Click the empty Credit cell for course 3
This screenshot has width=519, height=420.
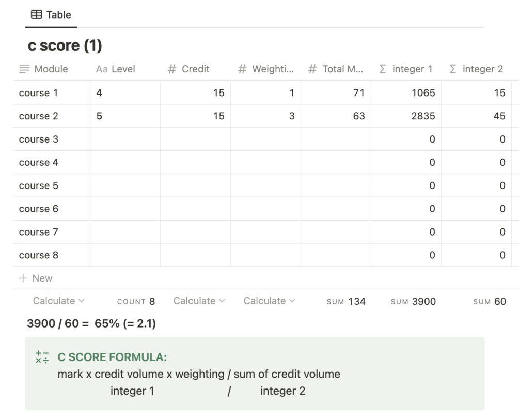tap(195, 139)
